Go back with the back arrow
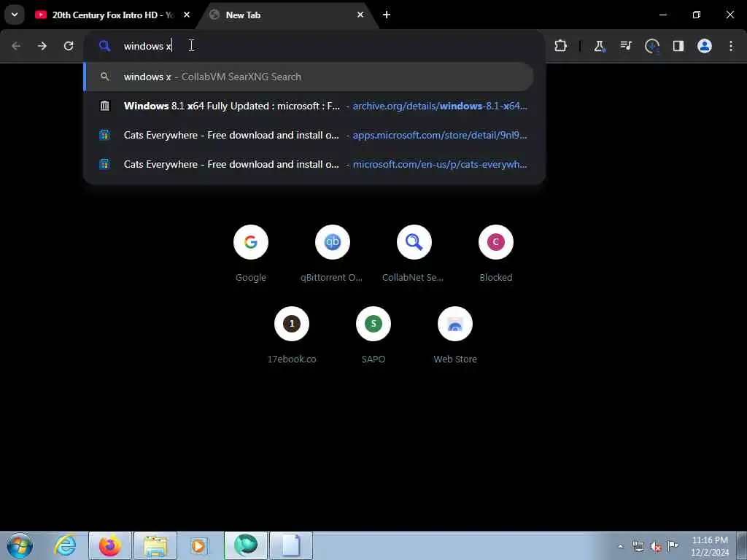The width and height of the screenshot is (747, 560). click(x=16, y=46)
